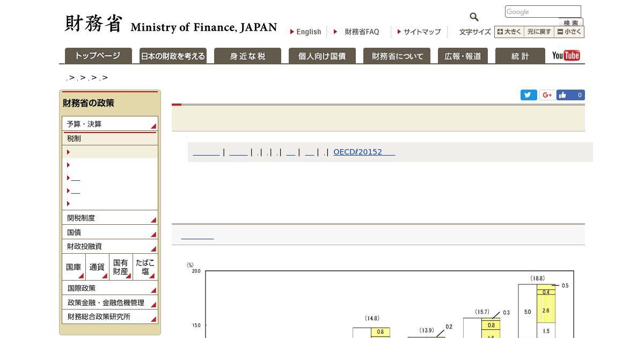The image size is (644, 338).
Task: Switch to English site link
Action: coord(306,32)
